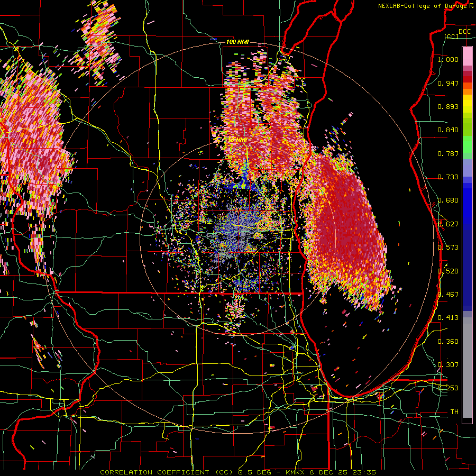476x476 pixels.
Task: Click the TH label at the color bar bottom
Action: tap(454, 412)
